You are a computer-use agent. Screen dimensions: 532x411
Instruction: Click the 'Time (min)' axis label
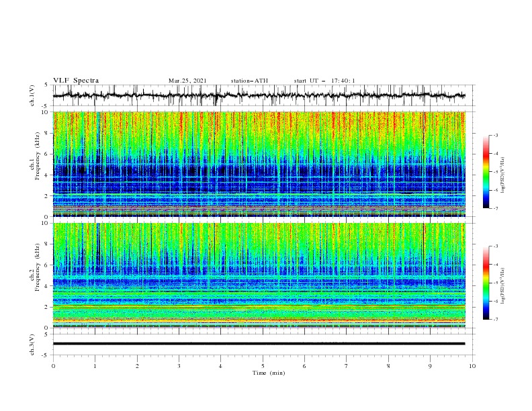269,373
